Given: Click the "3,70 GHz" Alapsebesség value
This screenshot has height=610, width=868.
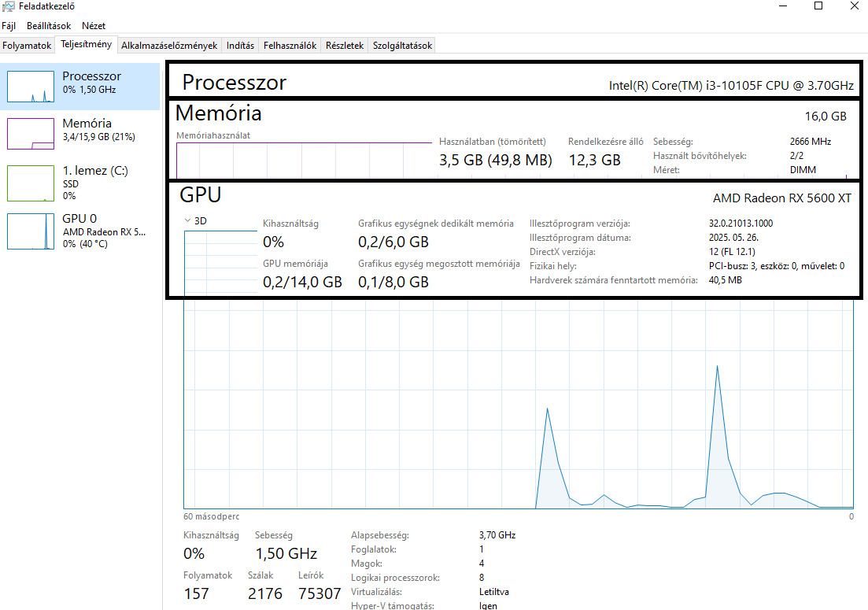Looking at the screenshot, I should click(x=497, y=535).
